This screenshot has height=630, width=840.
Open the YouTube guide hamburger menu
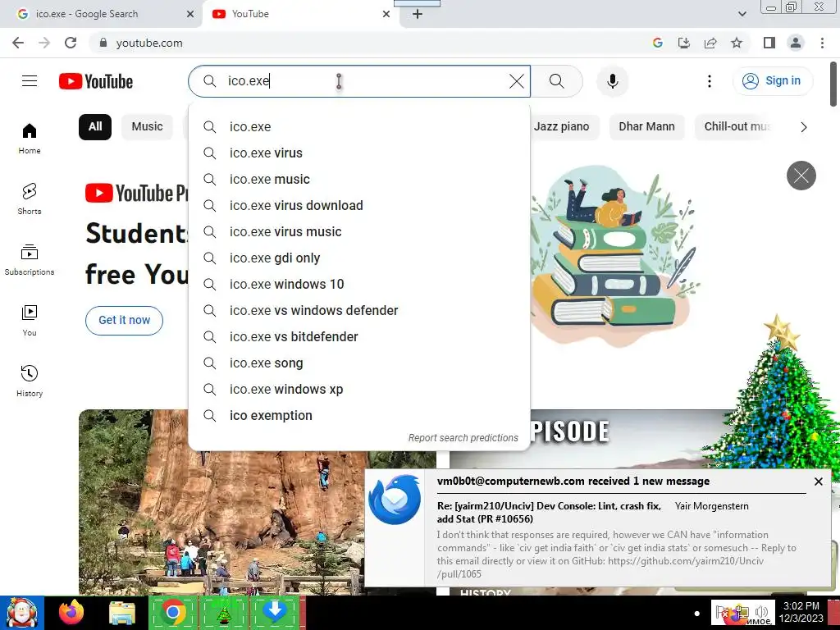tap(30, 81)
